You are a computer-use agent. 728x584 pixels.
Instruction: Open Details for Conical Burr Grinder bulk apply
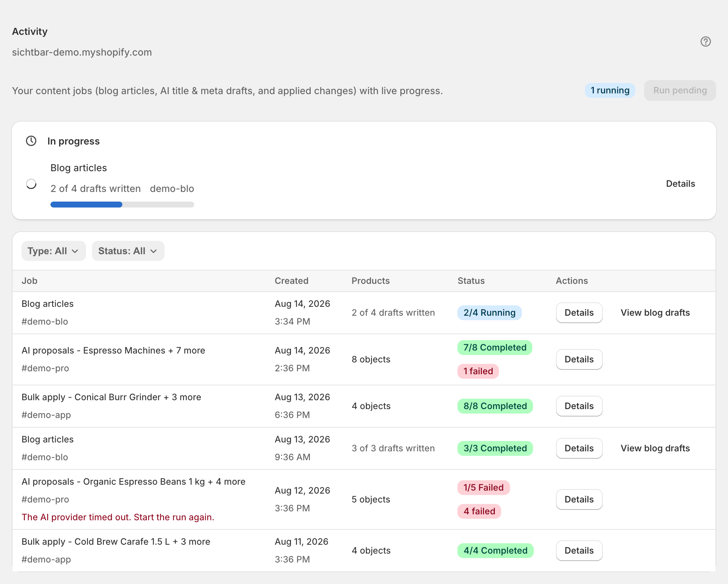579,406
